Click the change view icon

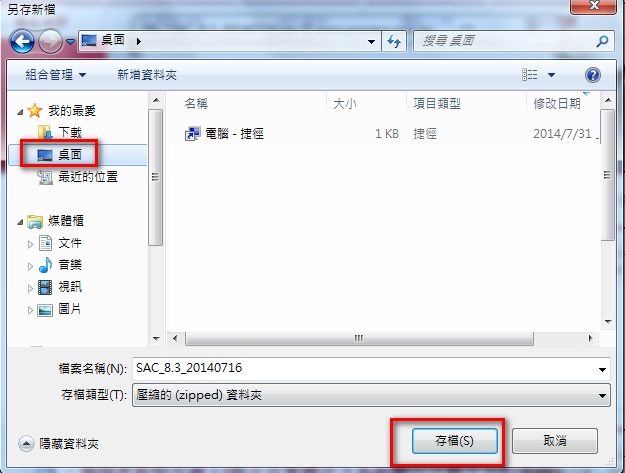click(x=530, y=75)
